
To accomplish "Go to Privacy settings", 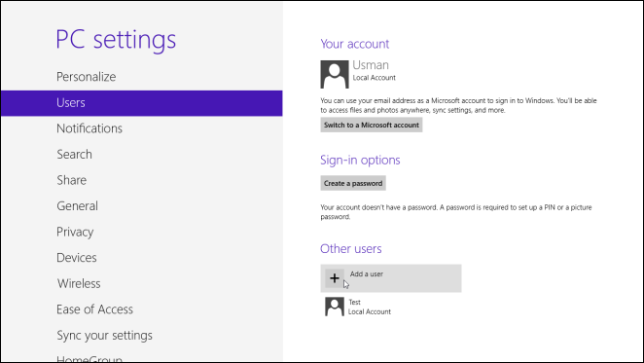I will click(75, 233).
